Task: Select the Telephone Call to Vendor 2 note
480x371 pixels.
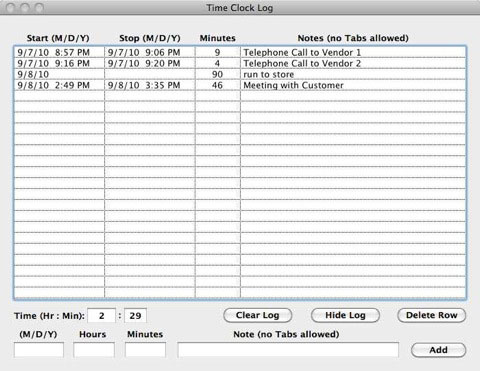Action: [x=302, y=63]
